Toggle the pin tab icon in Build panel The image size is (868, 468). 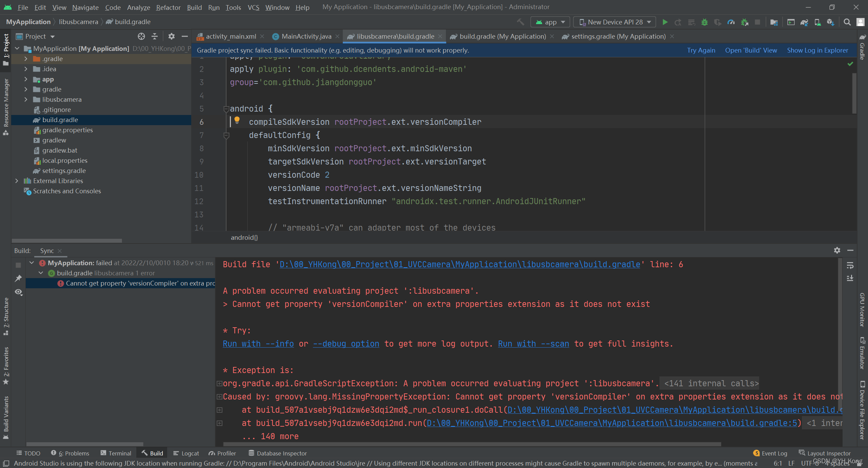[19, 278]
